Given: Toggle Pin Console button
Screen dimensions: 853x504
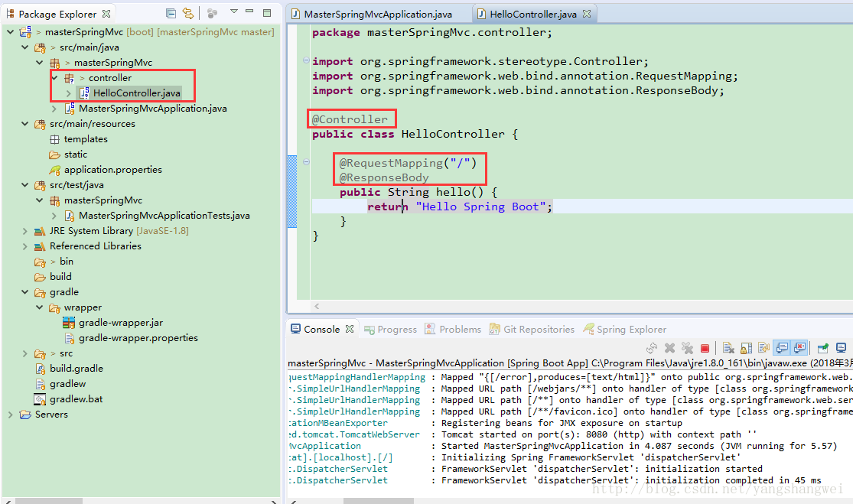Looking at the screenshot, I should [x=823, y=348].
